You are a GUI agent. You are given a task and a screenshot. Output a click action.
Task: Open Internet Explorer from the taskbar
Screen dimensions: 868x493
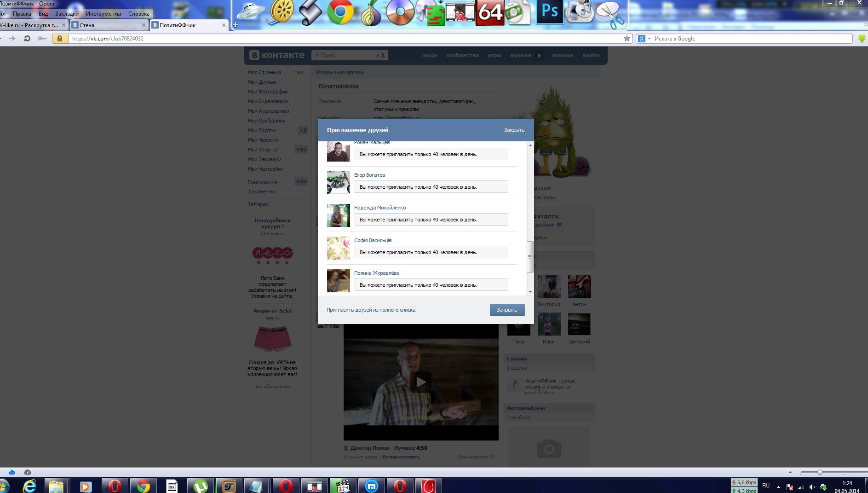(x=29, y=486)
